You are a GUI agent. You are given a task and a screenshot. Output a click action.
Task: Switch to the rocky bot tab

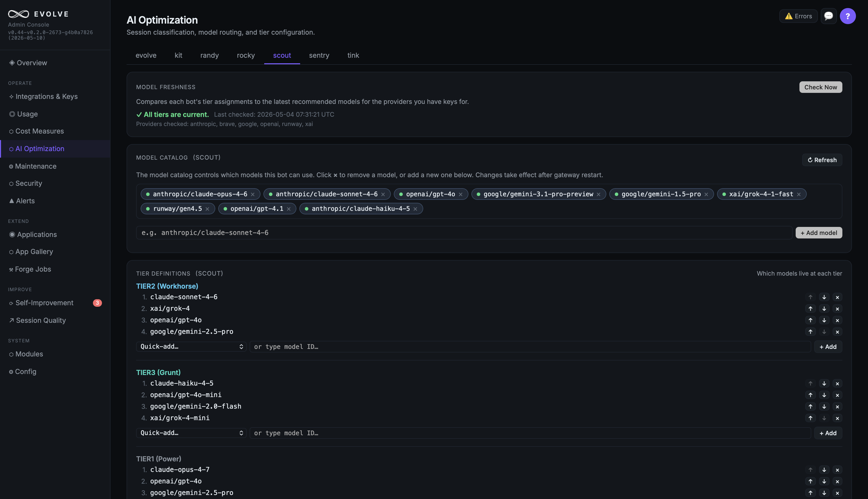click(246, 55)
